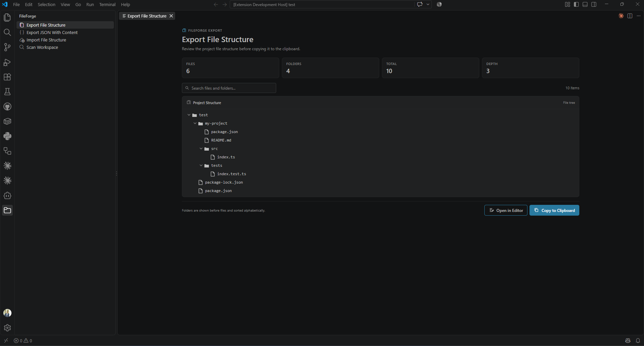Select Import File Structure command
Viewport: 644px width, 346px height.
point(65,40)
